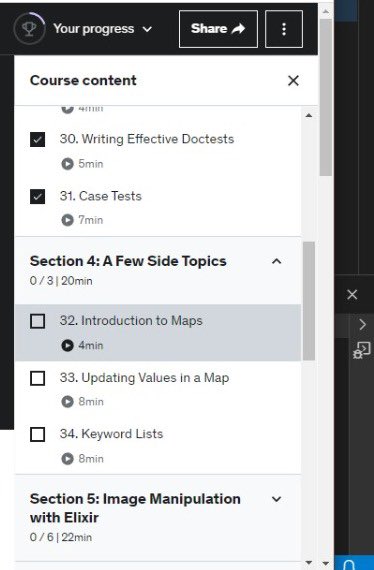
Task: Close the Course content panel
Action: click(x=293, y=80)
